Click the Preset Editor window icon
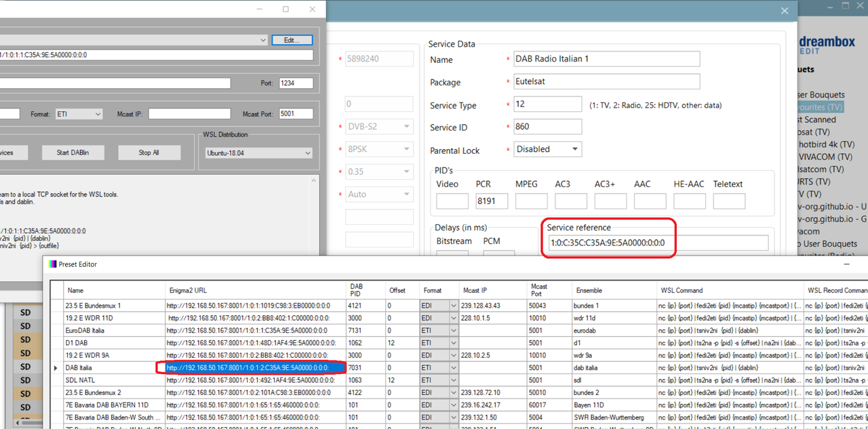This screenshot has width=868, height=429. [x=54, y=264]
